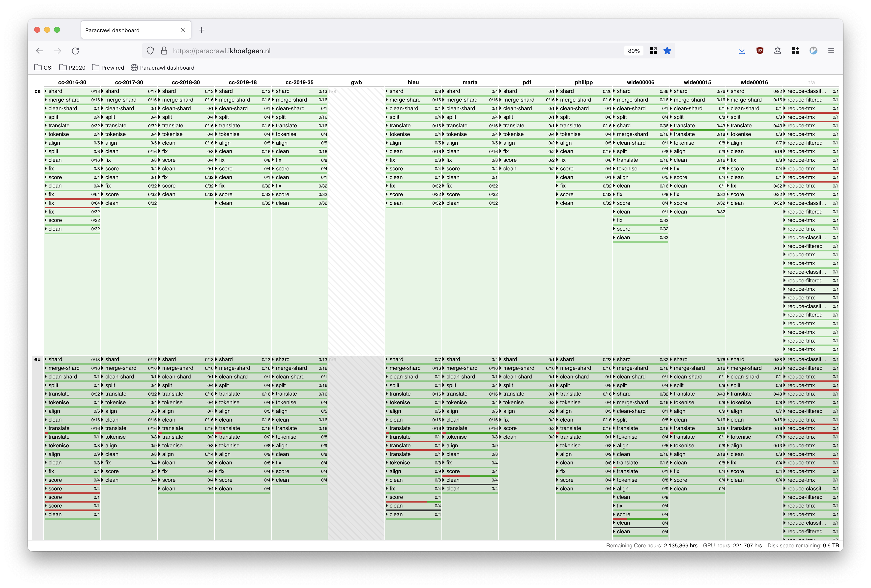Expand first shard row in ca cc-2016-30

[x=46, y=91]
